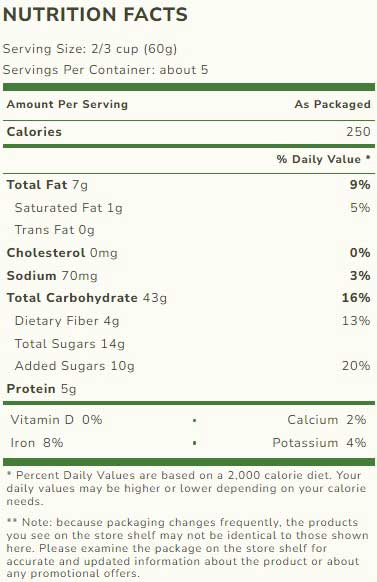The height and width of the screenshot is (582, 377).
Task: Click the Calcium 2% entry
Action: click(327, 420)
